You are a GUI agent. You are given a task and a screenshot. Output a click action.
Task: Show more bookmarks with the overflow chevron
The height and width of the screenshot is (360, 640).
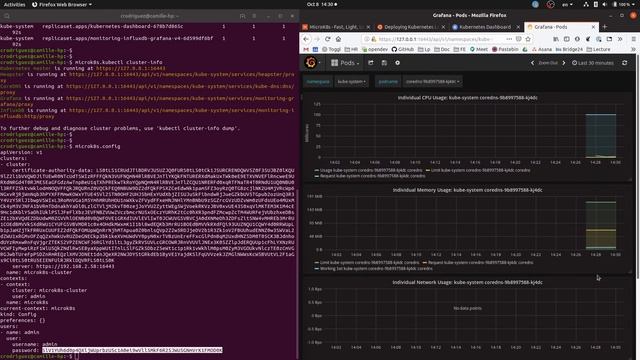point(633,49)
